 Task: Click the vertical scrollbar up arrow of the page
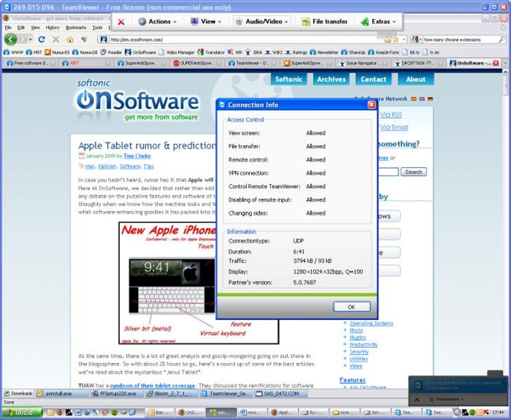point(505,72)
